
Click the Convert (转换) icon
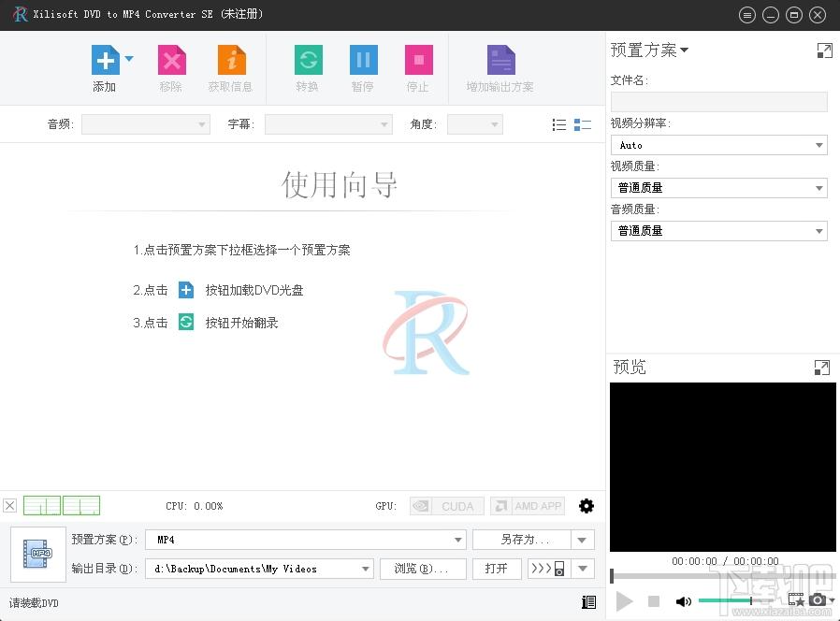point(308,60)
